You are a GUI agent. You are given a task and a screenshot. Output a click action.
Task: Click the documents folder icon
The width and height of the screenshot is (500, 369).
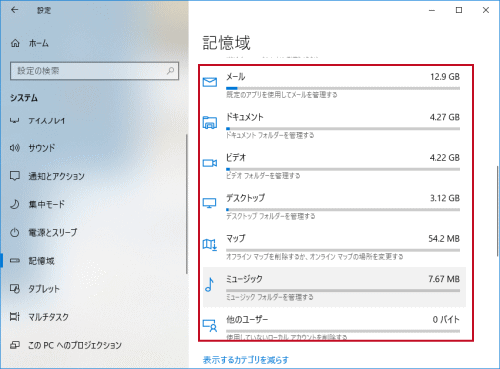tap(210, 122)
